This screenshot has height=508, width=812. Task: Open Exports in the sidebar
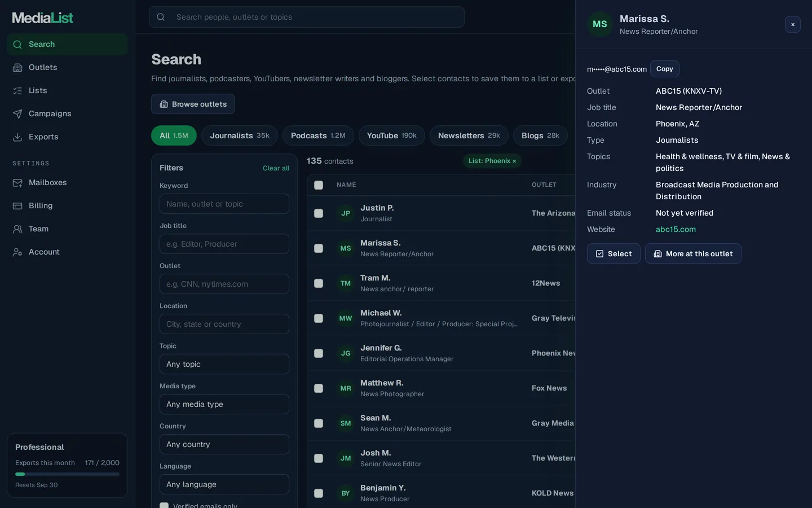coord(67,137)
